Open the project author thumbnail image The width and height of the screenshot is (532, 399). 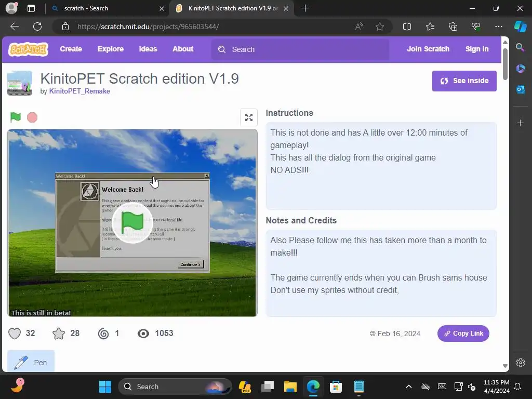(x=20, y=83)
